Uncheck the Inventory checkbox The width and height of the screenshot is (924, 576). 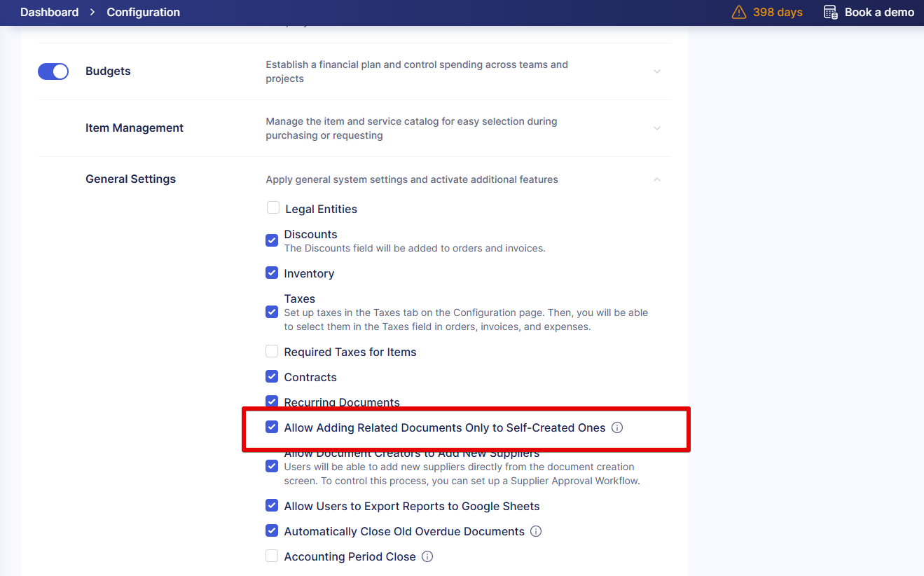[272, 273]
